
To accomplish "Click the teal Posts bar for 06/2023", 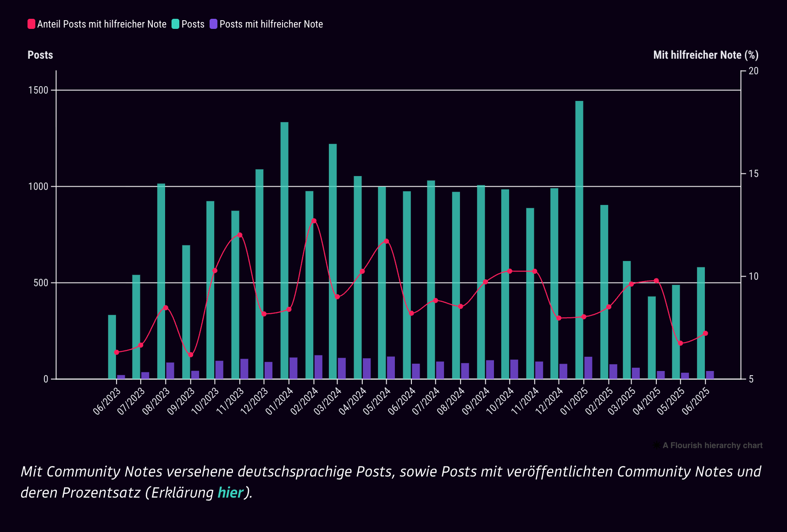I will point(112,347).
